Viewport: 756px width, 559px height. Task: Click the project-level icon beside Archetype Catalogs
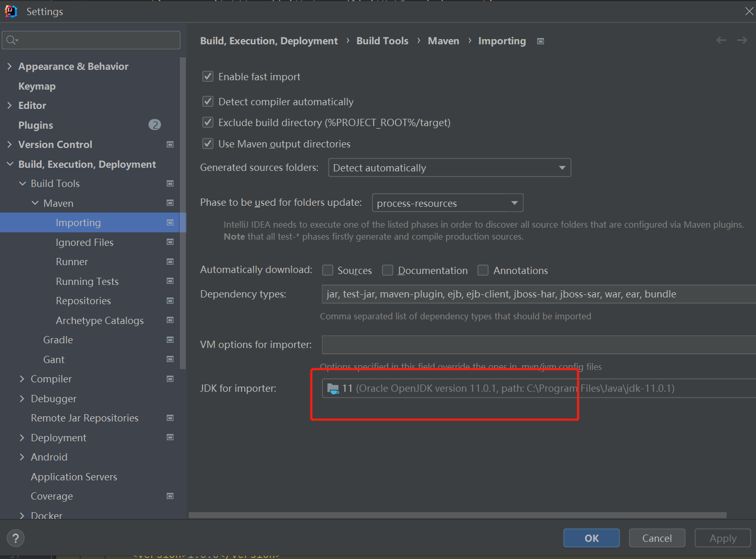(x=170, y=320)
